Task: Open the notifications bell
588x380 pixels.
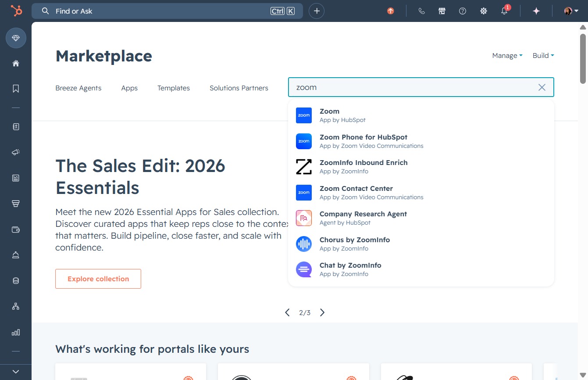Action: coord(505,11)
